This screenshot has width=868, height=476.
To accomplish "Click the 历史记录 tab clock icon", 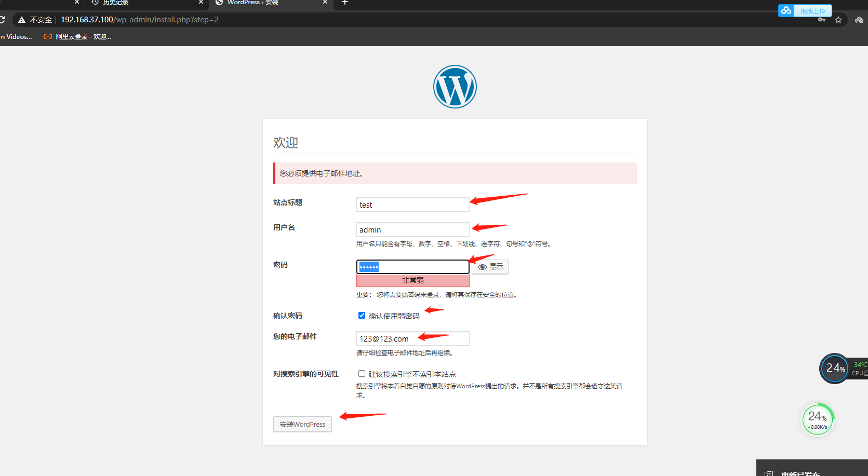I will (x=95, y=3).
